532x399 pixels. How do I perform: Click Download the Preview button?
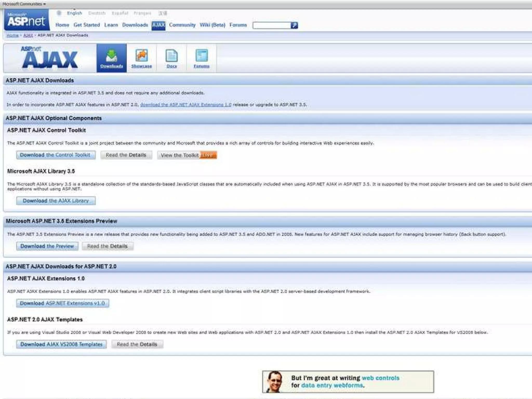(x=47, y=246)
